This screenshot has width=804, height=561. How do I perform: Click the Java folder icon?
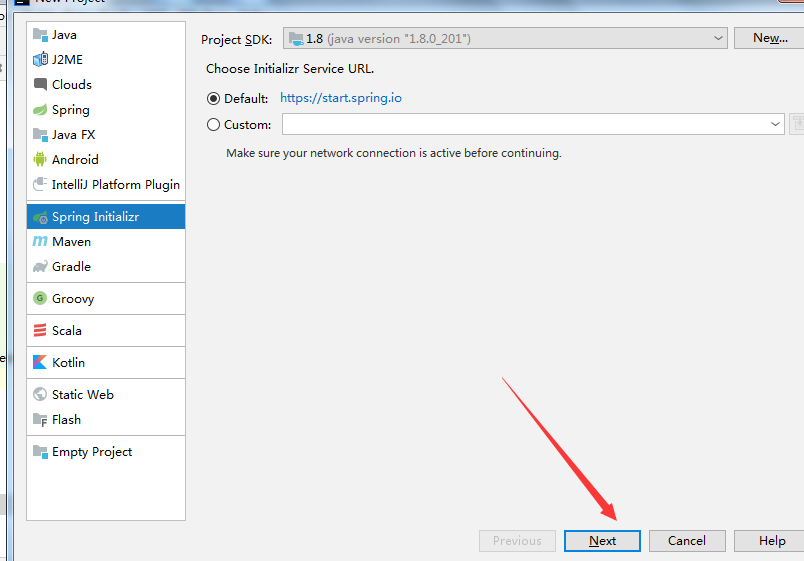click(40, 35)
